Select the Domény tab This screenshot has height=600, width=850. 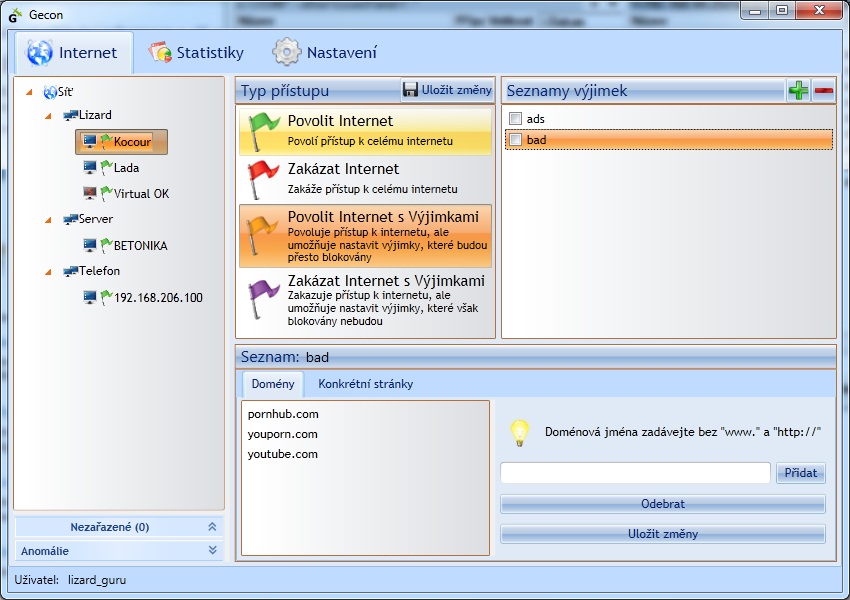pyautogui.click(x=273, y=384)
